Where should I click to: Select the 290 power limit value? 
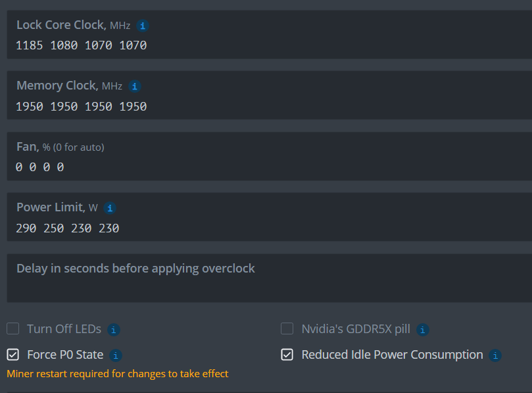tap(26, 228)
